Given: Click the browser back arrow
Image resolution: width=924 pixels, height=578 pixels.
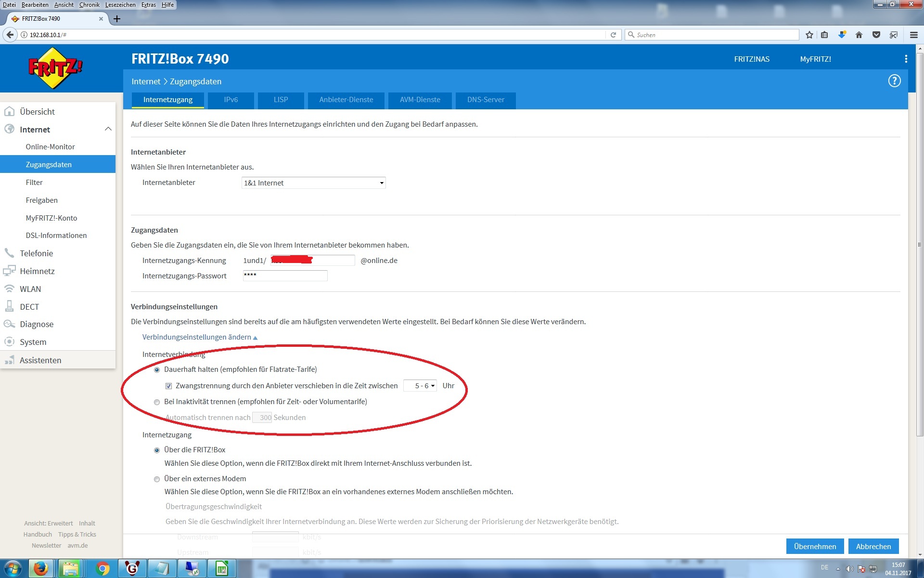Looking at the screenshot, I should 10,35.
